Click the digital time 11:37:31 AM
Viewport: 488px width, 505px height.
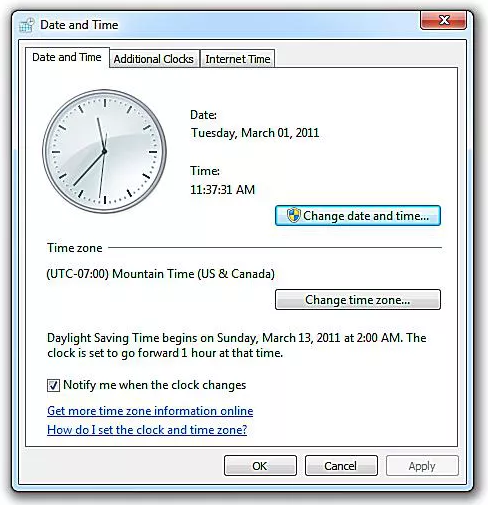click(x=223, y=190)
